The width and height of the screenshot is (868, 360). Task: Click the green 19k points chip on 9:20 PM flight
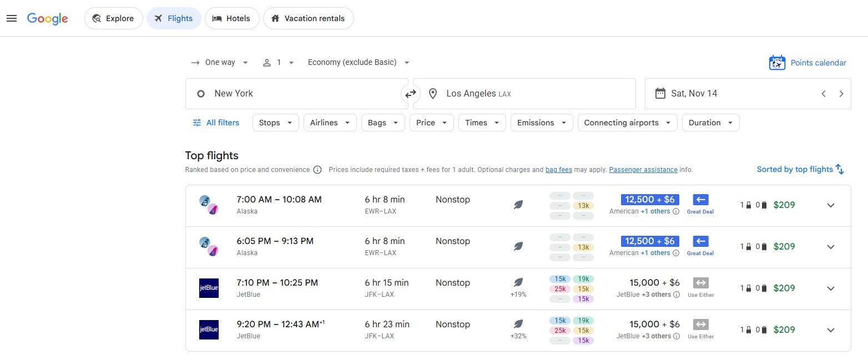(x=583, y=321)
